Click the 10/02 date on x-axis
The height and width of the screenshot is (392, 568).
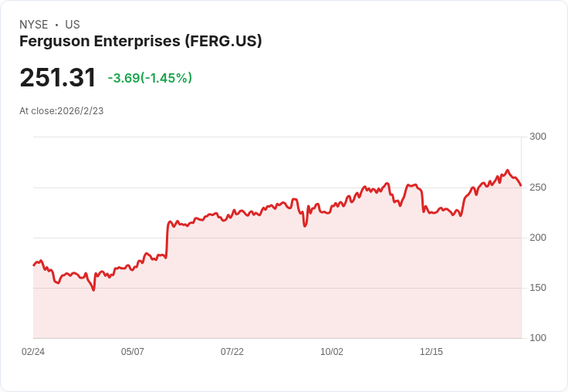332,352
